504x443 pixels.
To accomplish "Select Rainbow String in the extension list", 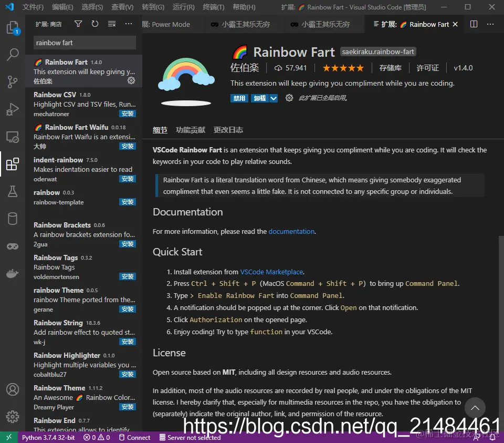I will coord(83,332).
